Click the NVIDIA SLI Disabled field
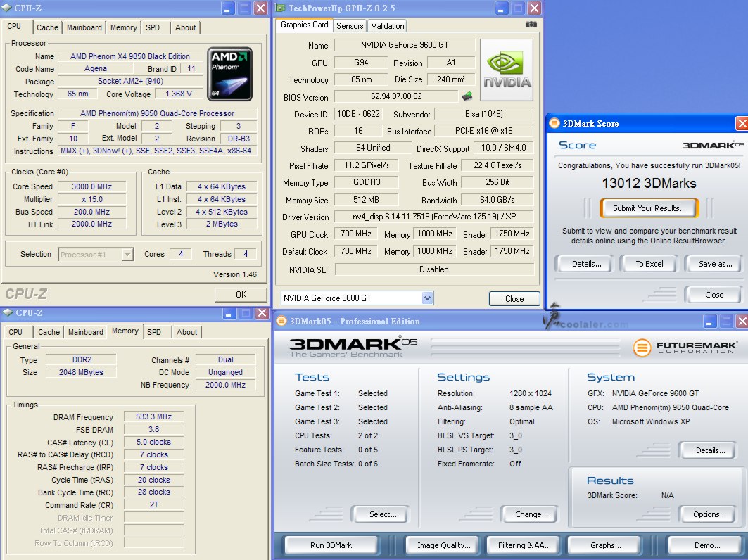 [x=433, y=269]
